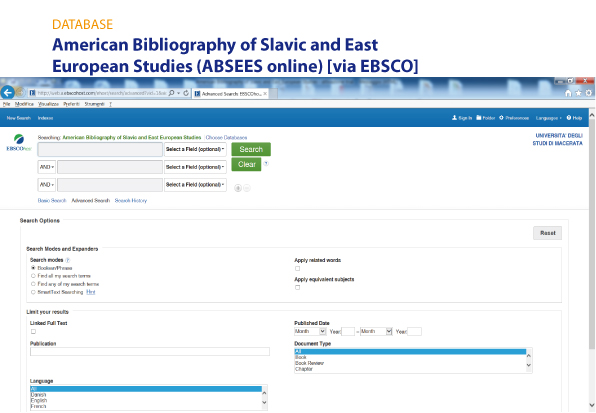Viewport: 596px width, 413px height.
Task: Open end Month dropdown for Published Date
Action: pos(376,331)
